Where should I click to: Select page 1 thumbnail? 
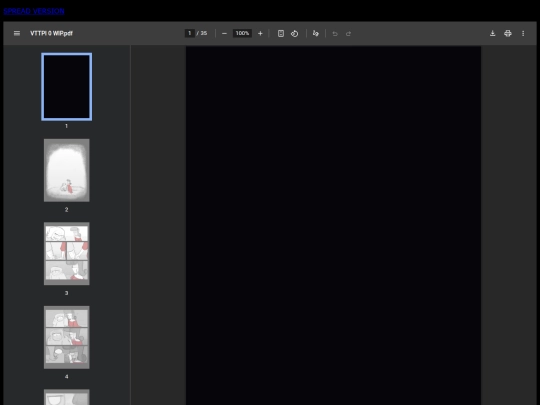pos(66,87)
